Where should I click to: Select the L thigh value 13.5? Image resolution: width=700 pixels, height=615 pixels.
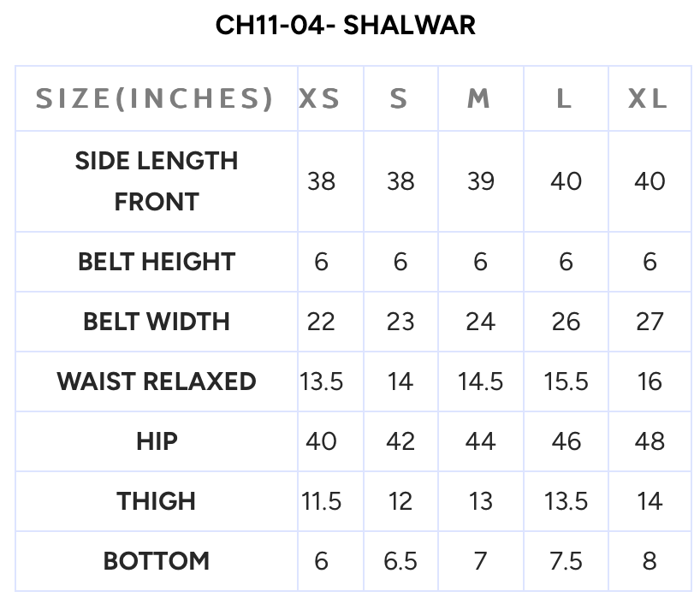tap(566, 501)
